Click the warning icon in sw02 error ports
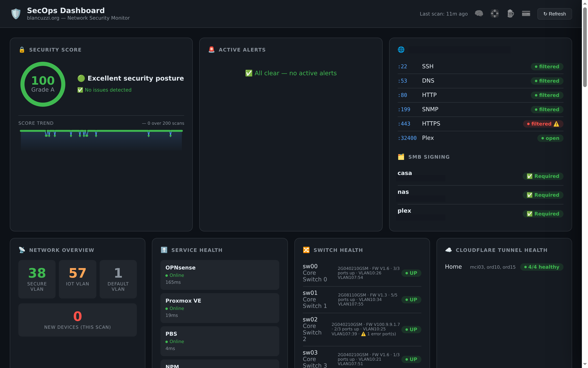This screenshot has height=368, width=588. point(363,334)
